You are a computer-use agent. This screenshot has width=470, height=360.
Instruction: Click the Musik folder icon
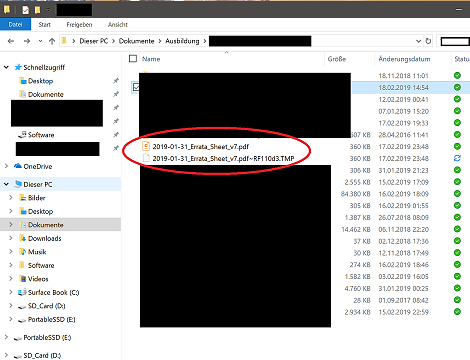pyautogui.click(x=22, y=252)
